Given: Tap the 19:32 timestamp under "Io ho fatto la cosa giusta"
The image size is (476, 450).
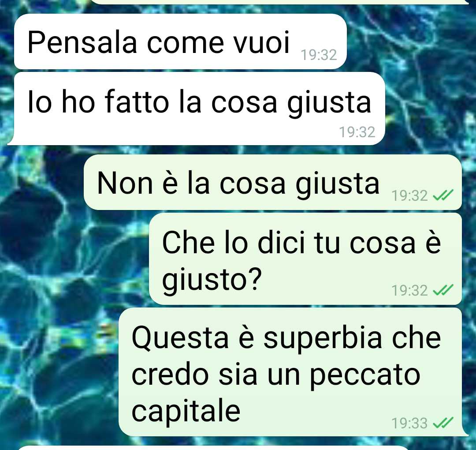Looking at the screenshot, I should [357, 132].
